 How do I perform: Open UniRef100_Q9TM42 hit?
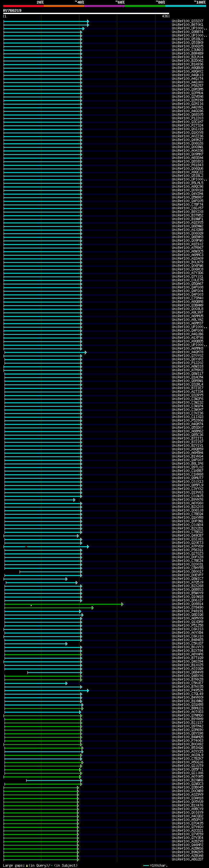[187, 726]
